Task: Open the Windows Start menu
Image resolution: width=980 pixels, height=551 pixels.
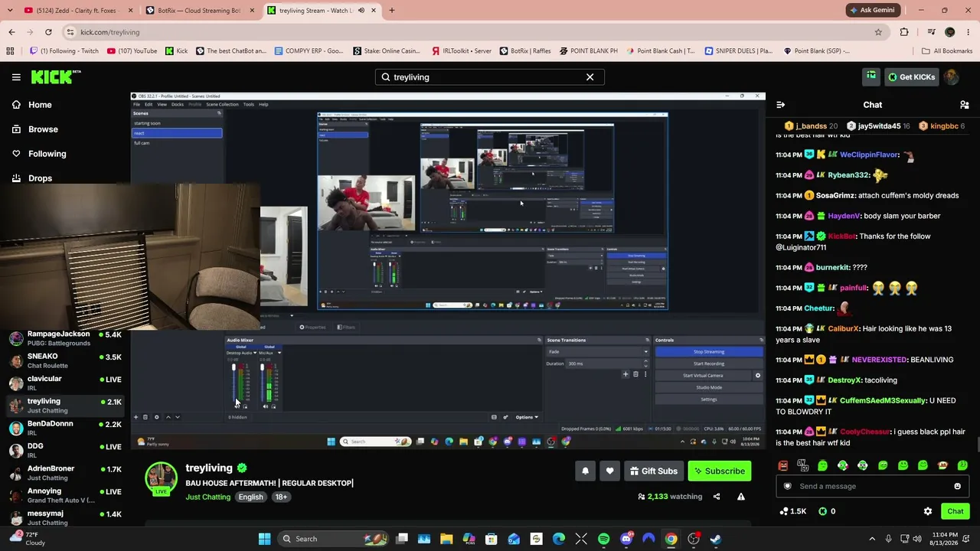Action: [264, 539]
